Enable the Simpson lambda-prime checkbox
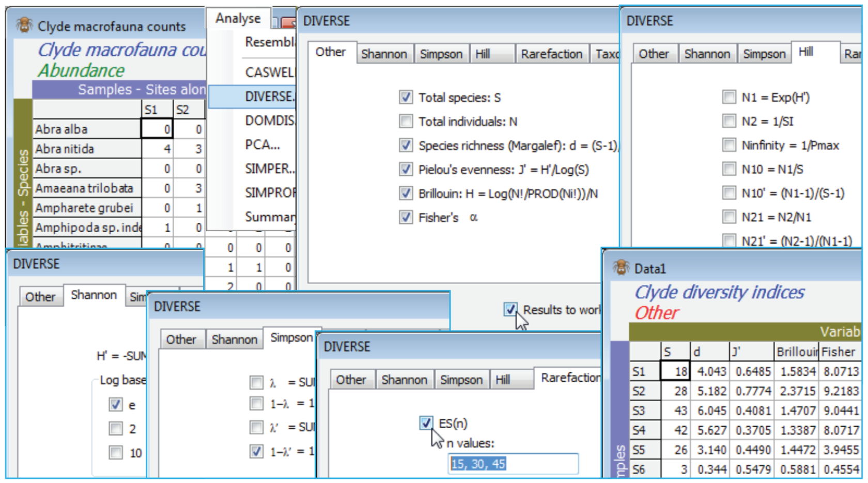The image size is (868, 483). coord(256,427)
